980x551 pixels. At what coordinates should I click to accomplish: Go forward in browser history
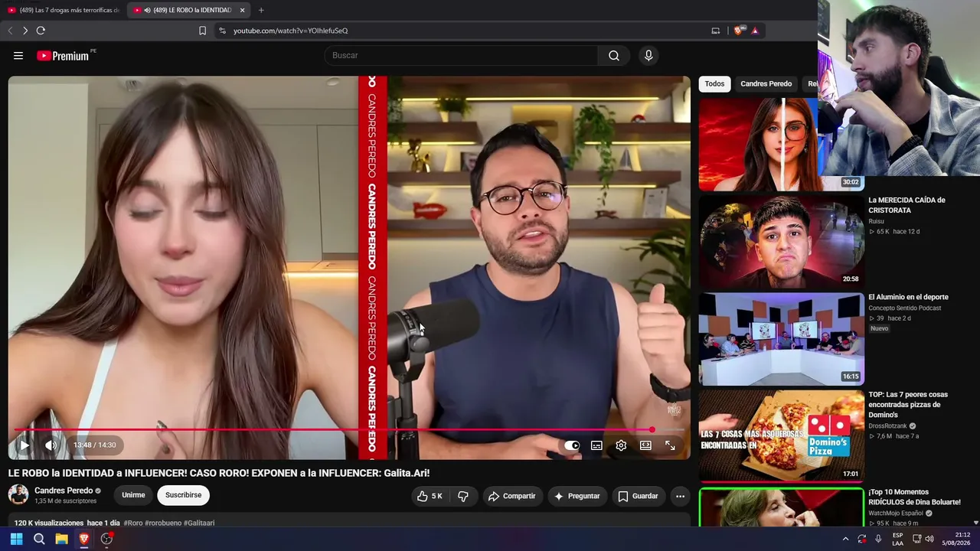(25, 31)
